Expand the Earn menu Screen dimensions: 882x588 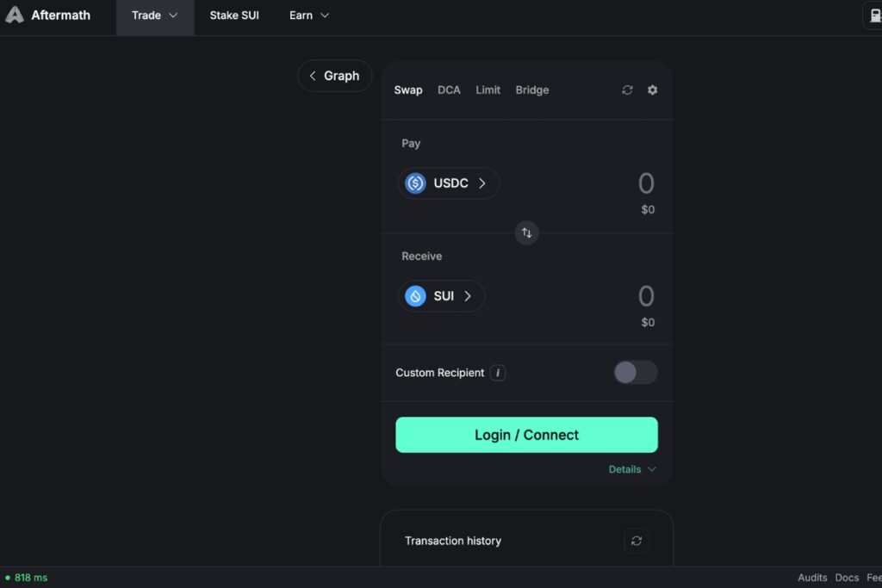[x=309, y=15]
